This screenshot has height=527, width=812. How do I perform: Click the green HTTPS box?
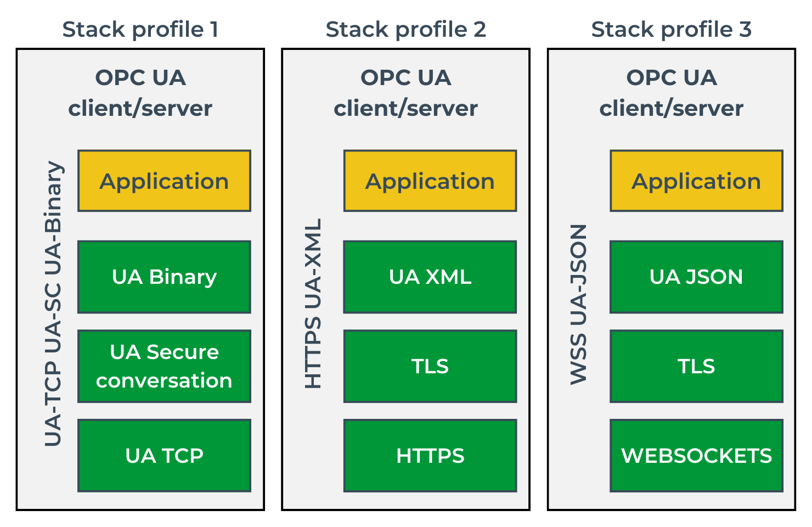point(430,456)
